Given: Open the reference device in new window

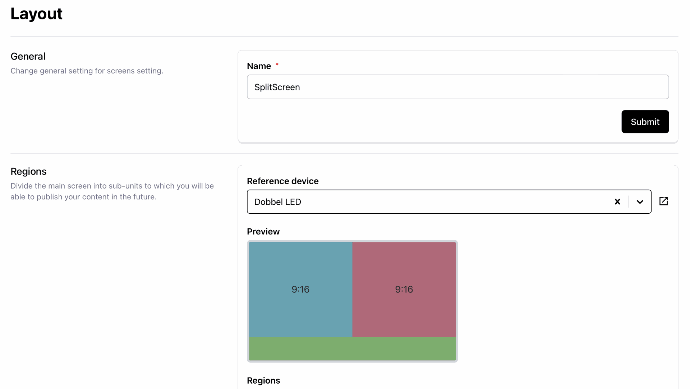Looking at the screenshot, I should [x=664, y=201].
